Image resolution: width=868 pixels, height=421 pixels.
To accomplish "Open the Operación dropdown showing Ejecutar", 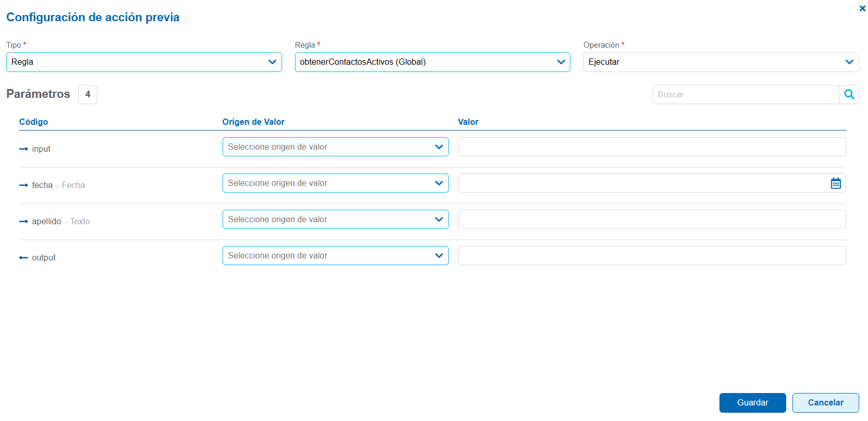I will click(721, 62).
